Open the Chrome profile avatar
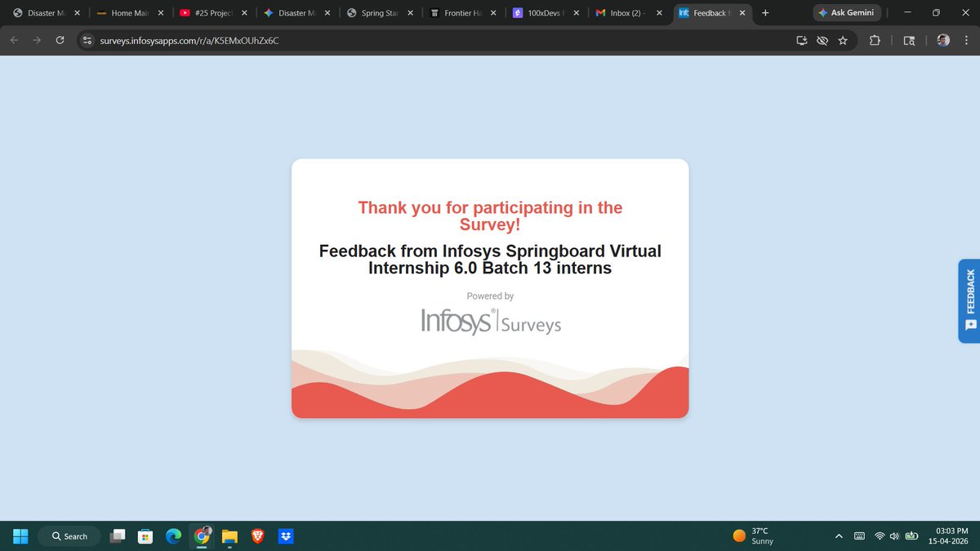Viewport: 980px width, 551px height. [943, 40]
